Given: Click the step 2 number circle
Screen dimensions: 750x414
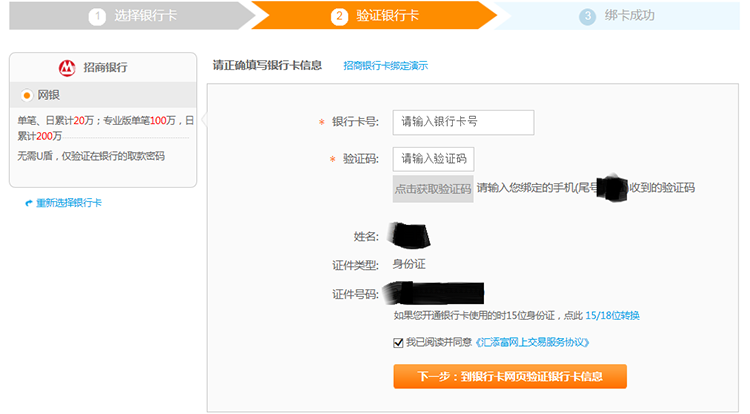Looking at the screenshot, I should coord(339,16).
